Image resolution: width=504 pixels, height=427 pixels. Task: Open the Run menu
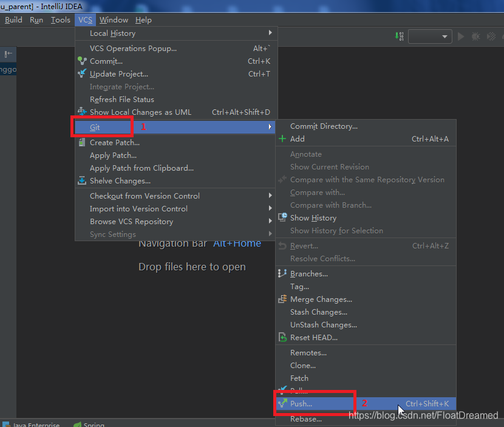(36, 20)
